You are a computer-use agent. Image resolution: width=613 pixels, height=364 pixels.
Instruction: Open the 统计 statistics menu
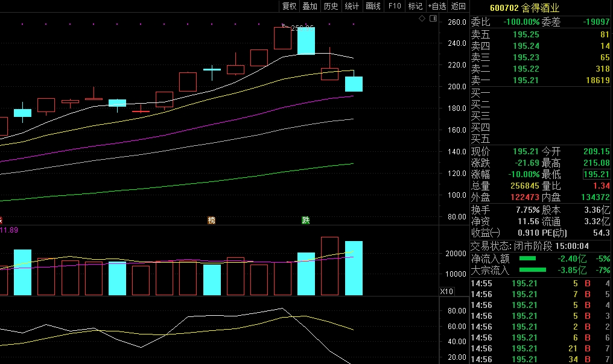[x=352, y=6]
